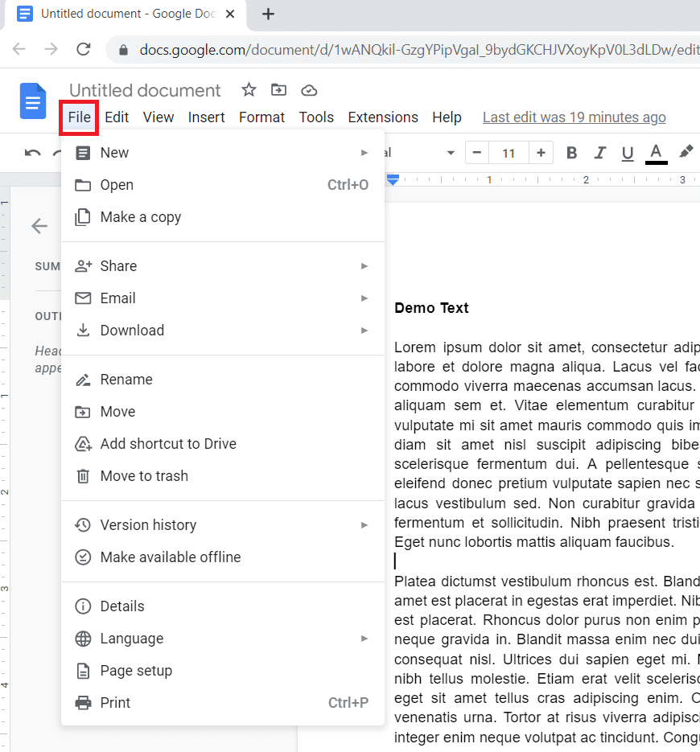Apply bold formatting from the toolbar
Viewport: 700px width, 752px height.
click(x=571, y=152)
